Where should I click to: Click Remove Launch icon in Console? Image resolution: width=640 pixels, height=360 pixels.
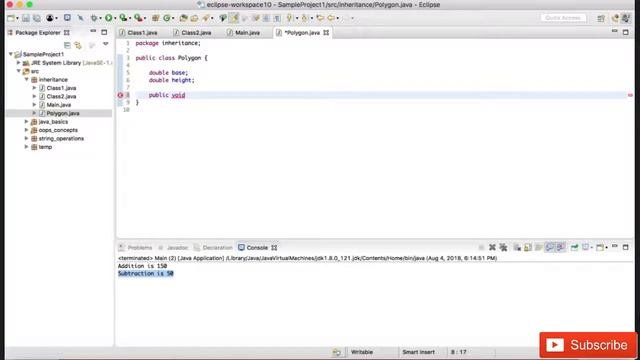pyautogui.click(x=492, y=247)
